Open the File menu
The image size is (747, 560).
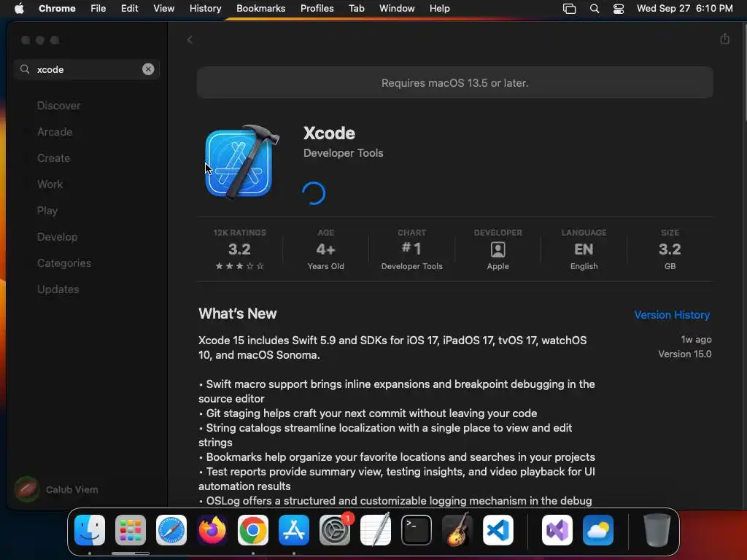[x=98, y=9]
